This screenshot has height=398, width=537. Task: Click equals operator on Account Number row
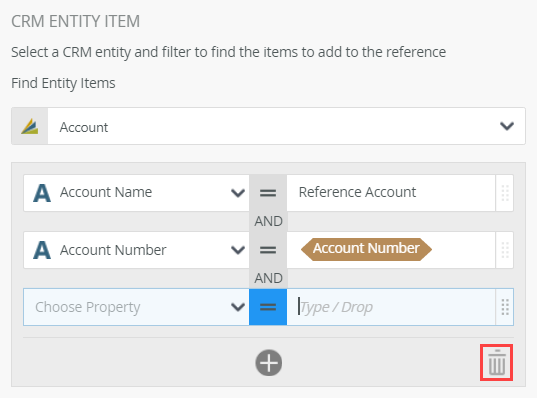(268, 250)
